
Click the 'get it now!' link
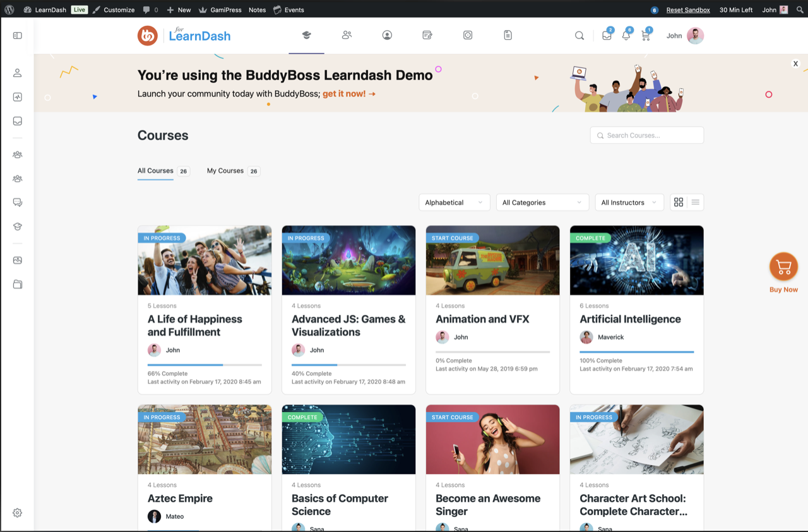(348, 94)
